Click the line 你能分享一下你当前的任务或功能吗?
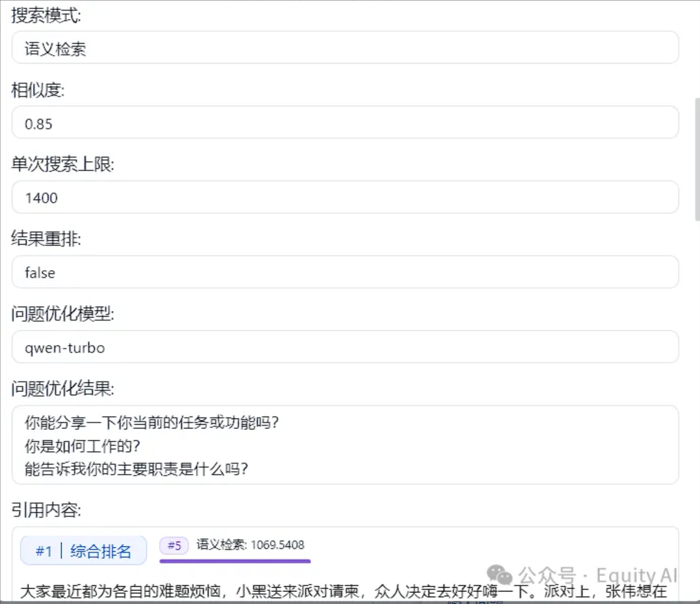 152,423
